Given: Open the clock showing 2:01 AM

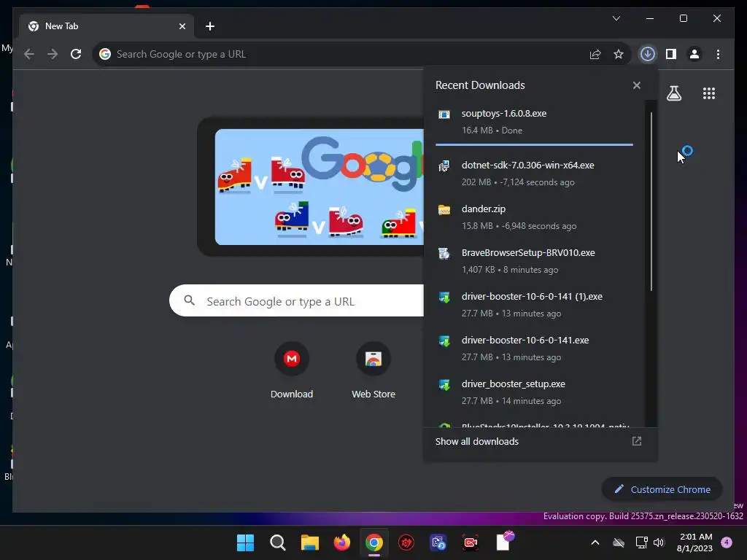Looking at the screenshot, I should coord(694,542).
